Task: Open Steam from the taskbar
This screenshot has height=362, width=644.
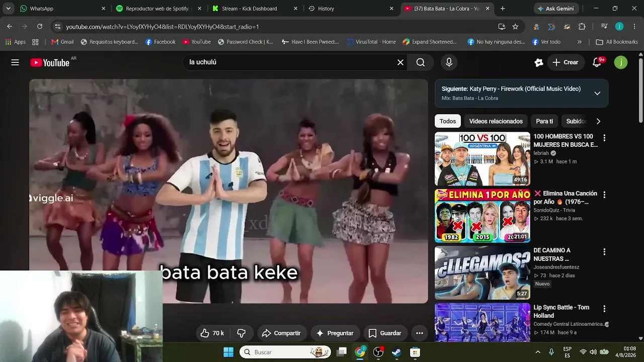Action: (397, 352)
